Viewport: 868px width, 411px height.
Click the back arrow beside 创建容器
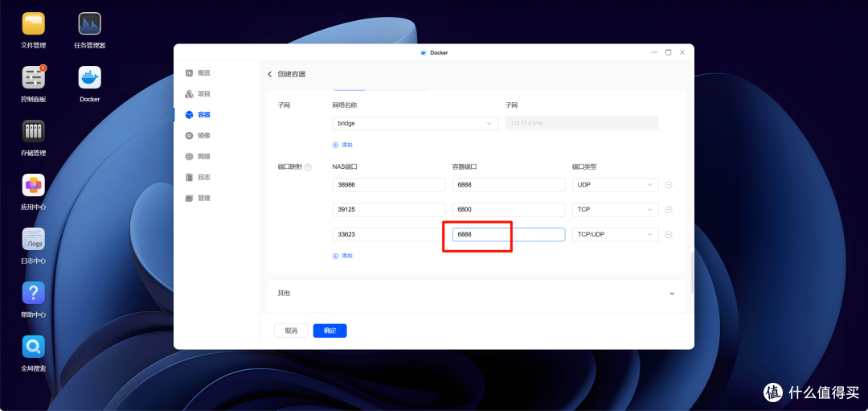click(270, 74)
